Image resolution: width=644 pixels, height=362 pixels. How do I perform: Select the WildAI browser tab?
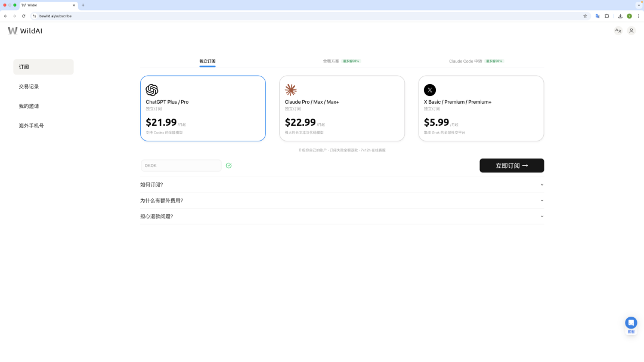click(x=48, y=5)
